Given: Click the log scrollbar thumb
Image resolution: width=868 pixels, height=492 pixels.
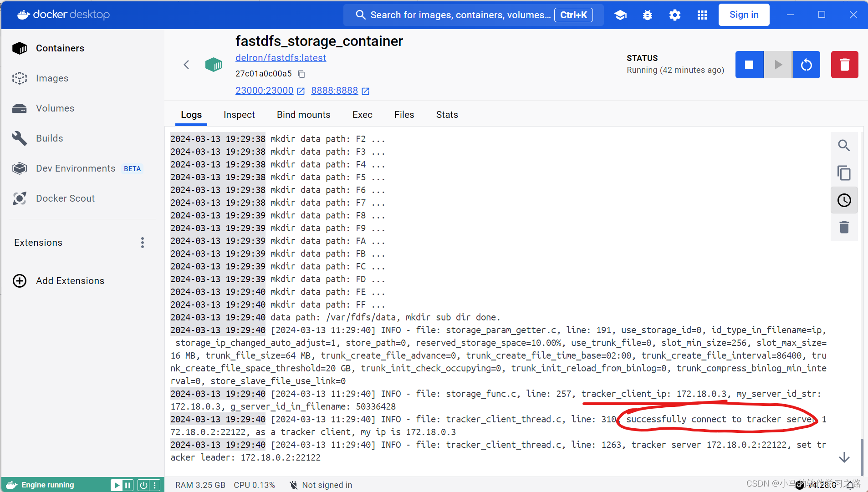Looking at the screenshot, I should click(x=861, y=456).
